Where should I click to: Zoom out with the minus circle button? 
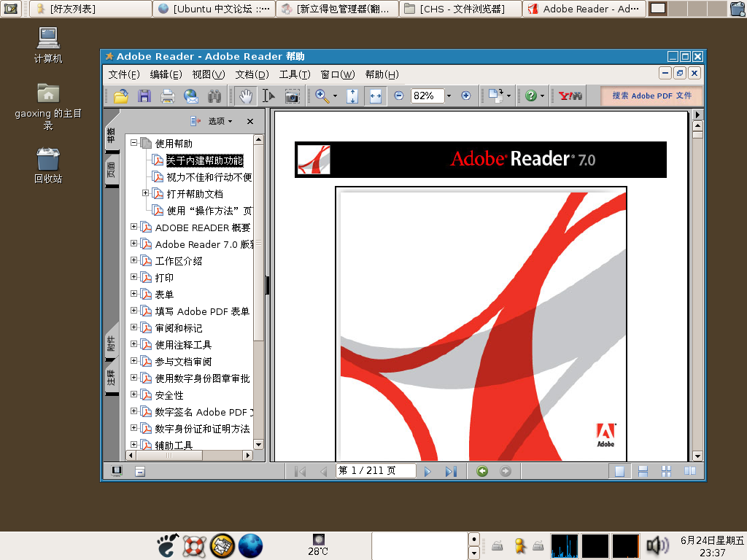(399, 96)
